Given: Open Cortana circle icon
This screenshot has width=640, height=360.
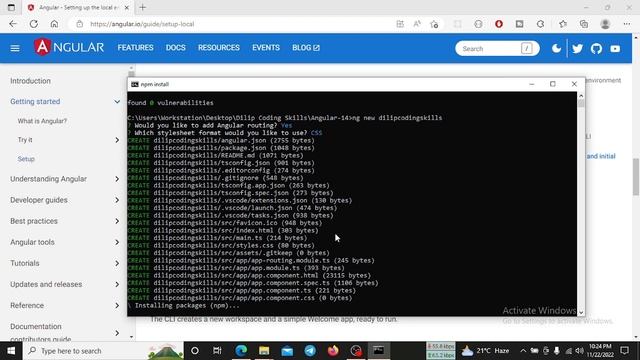Looking at the screenshot, I should (x=195, y=351).
